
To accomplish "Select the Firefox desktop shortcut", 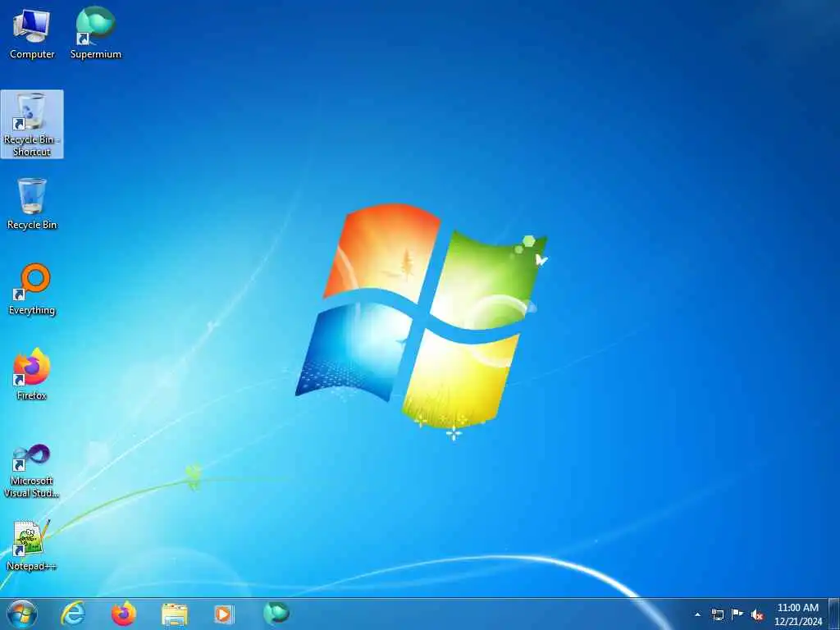I will click(32, 375).
